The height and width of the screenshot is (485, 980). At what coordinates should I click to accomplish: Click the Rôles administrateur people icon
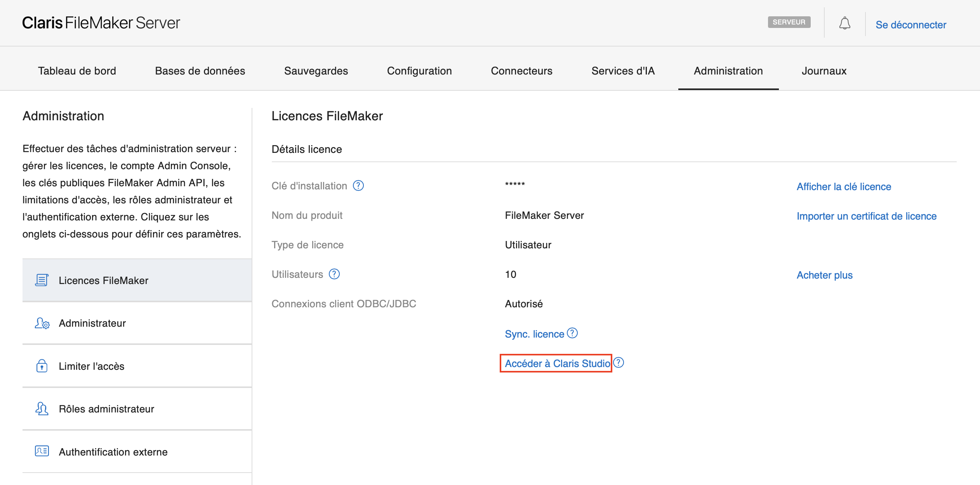[42, 409]
